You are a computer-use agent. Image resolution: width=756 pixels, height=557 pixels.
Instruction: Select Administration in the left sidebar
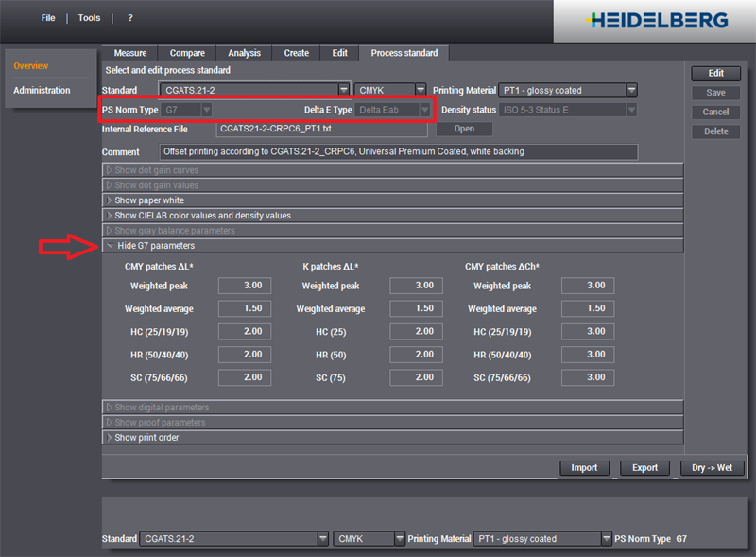pyautogui.click(x=42, y=91)
